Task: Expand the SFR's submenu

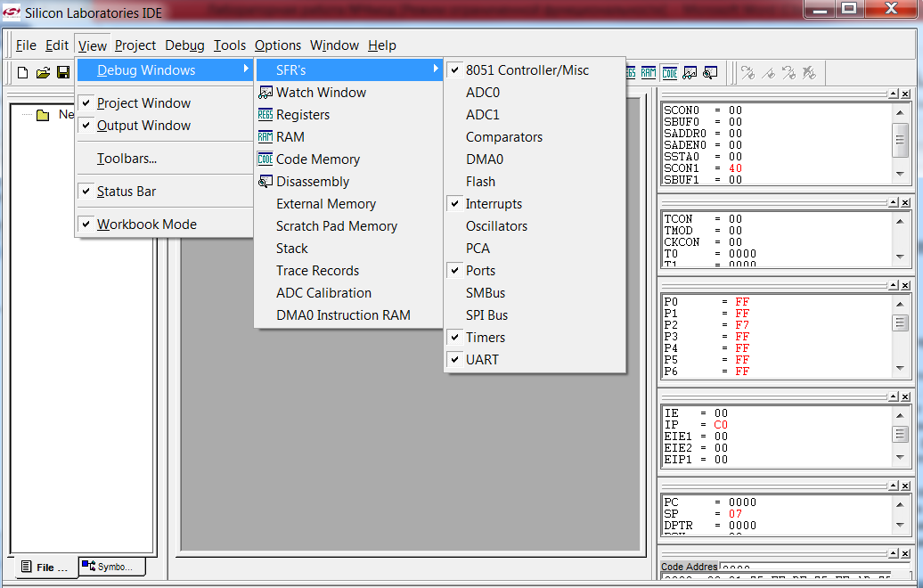Action: [x=349, y=70]
